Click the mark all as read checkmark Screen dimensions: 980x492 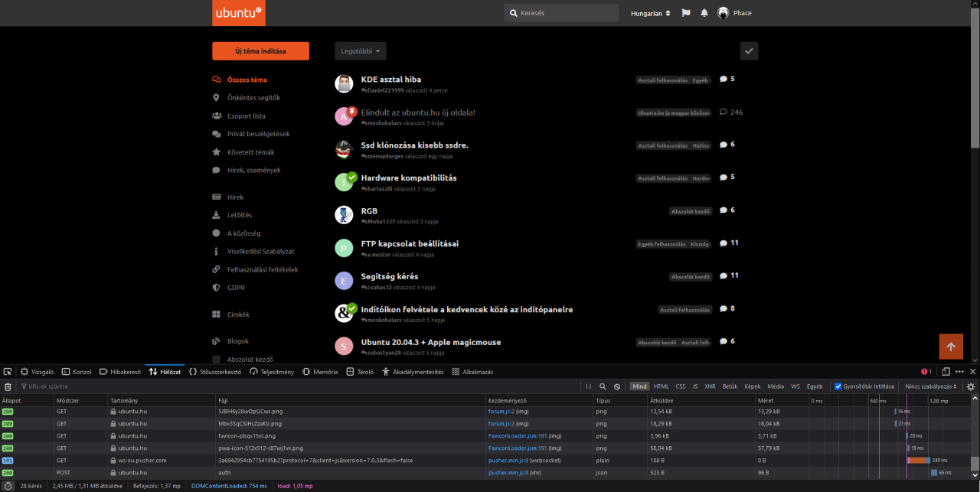click(x=749, y=51)
